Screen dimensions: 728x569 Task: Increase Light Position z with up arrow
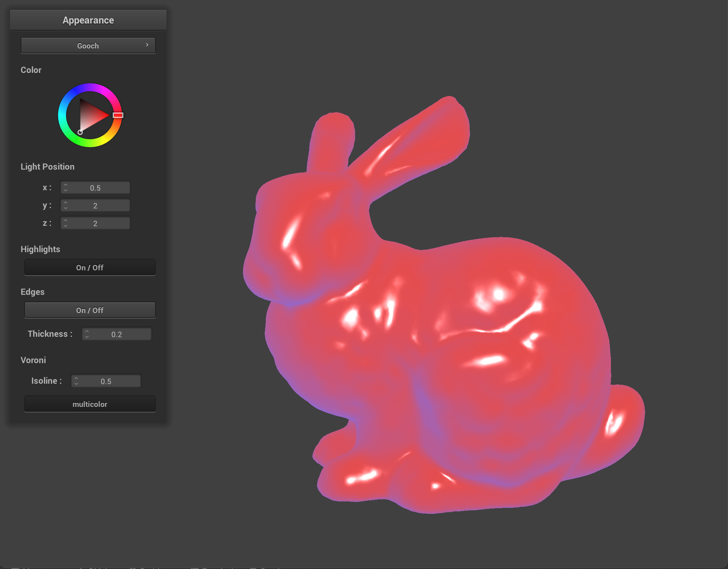[x=65, y=220]
